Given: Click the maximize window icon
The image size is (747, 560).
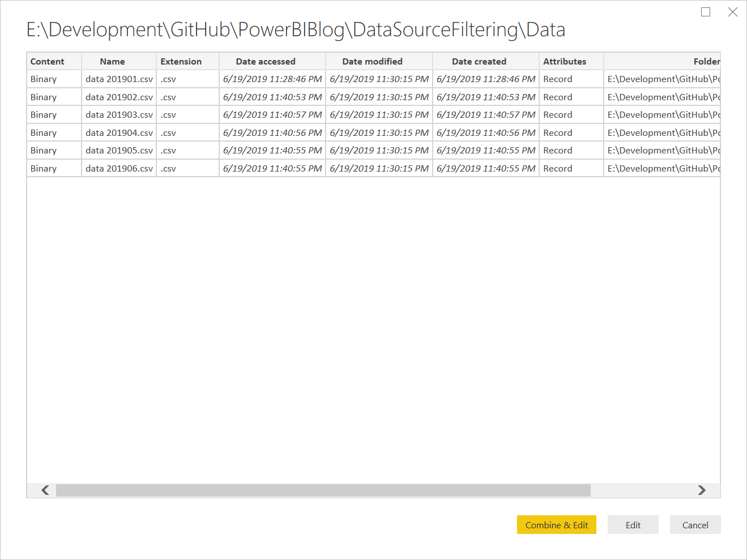Looking at the screenshot, I should tap(705, 11).
